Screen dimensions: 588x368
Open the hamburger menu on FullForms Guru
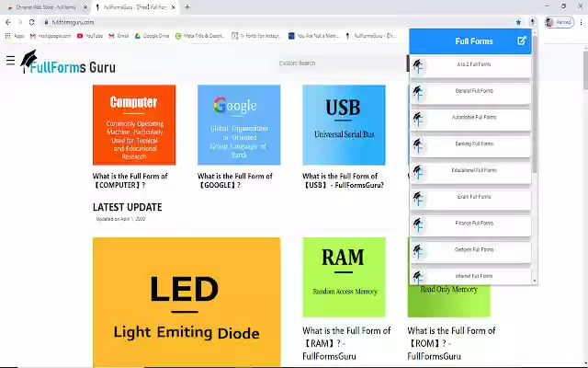click(x=10, y=60)
